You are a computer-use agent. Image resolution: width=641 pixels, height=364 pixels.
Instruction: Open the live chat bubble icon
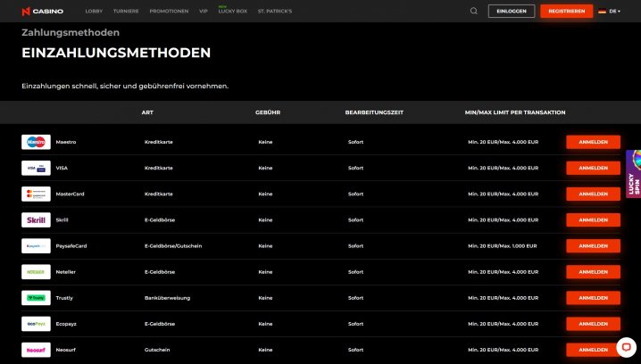[626, 347]
